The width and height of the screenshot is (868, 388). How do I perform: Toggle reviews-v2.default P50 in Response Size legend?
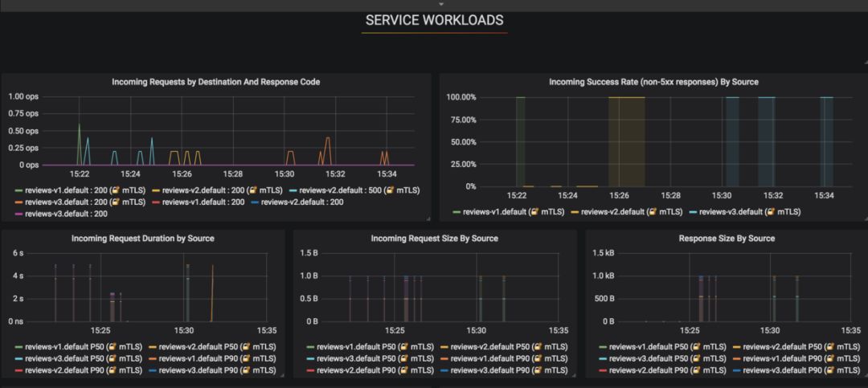click(801, 347)
